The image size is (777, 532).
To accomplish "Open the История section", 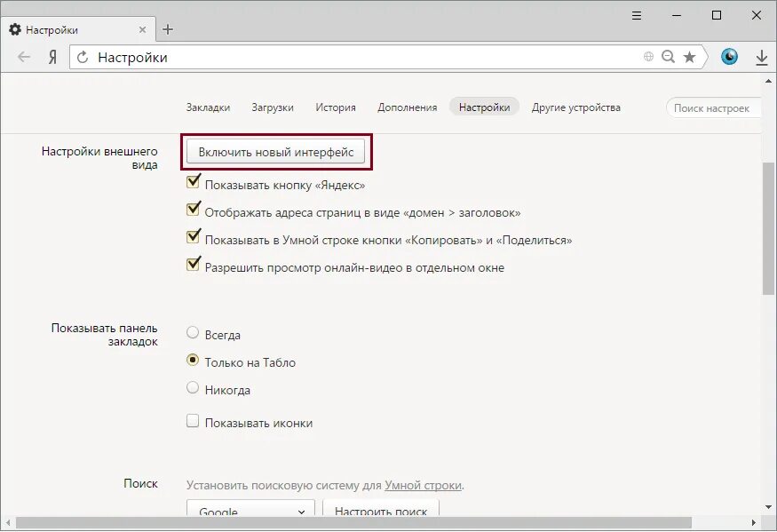I will click(x=336, y=107).
